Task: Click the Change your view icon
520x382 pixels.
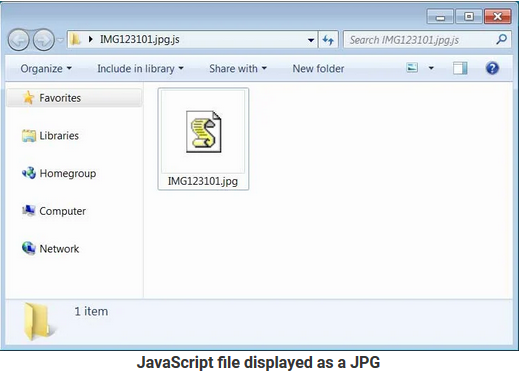Action: tap(412, 68)
